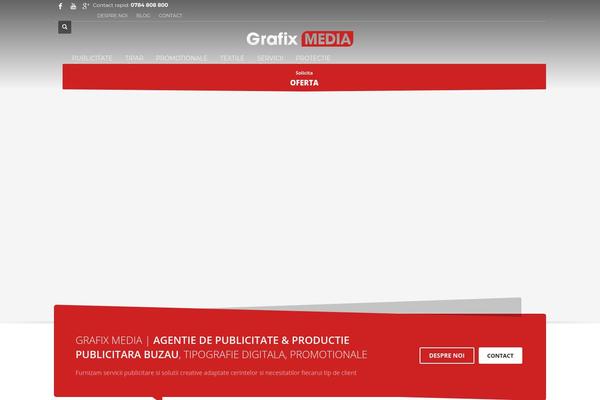
Task: Open the SERVICII menu
Action: point(270,58)
